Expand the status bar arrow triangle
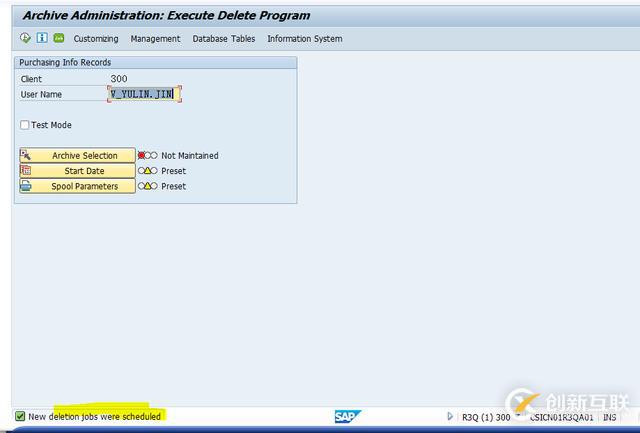The height and width of the screenshot is (433, 640). (x=450, y=416)
